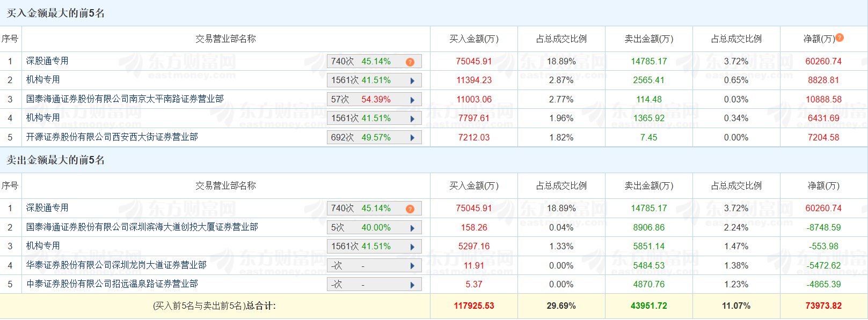Click blue arrow in 华泰证券 深圳龙岗大道 row
The image size is (868, 320).
[x=412, y=266]
